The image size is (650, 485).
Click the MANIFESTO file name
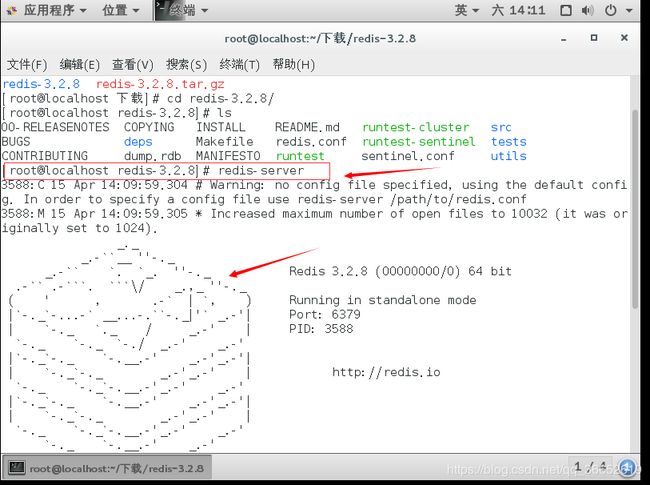(228, 156)
